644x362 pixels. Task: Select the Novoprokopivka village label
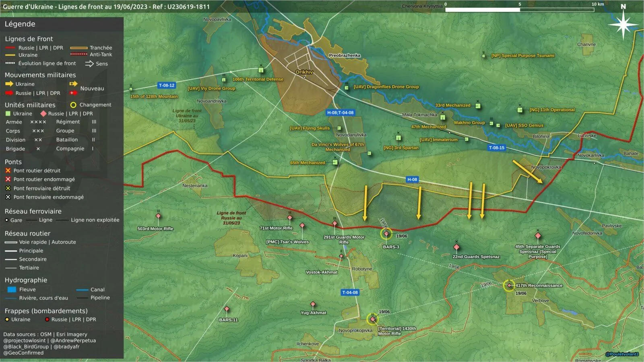point(355,331)
